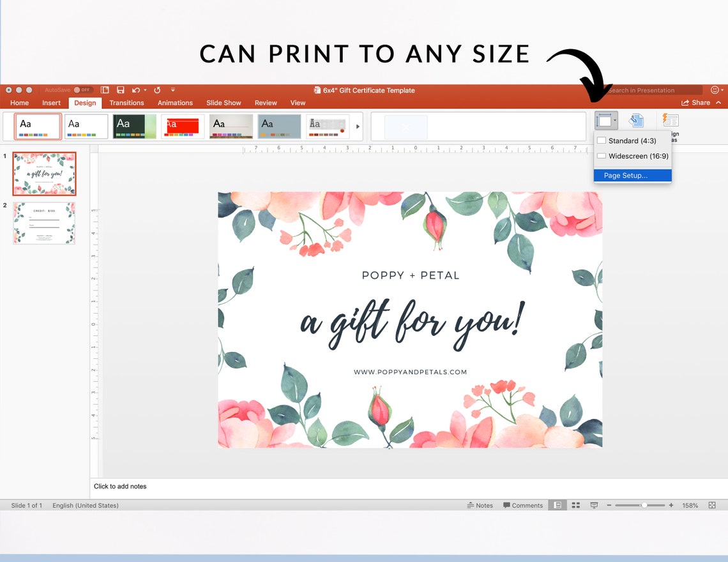Open the Slide Show ribbon tab
The width and height of the screenshot is (728, 562).
click(x=224, y=102)
